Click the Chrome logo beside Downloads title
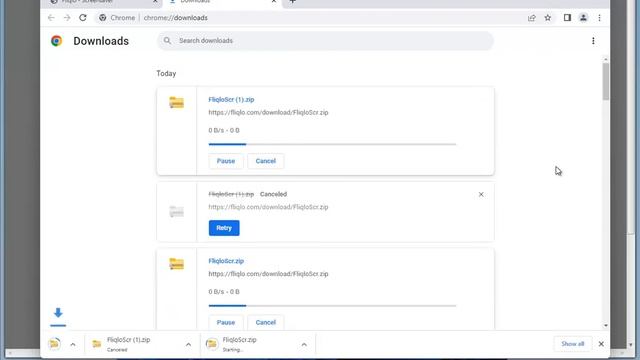 tap(56, 41)
